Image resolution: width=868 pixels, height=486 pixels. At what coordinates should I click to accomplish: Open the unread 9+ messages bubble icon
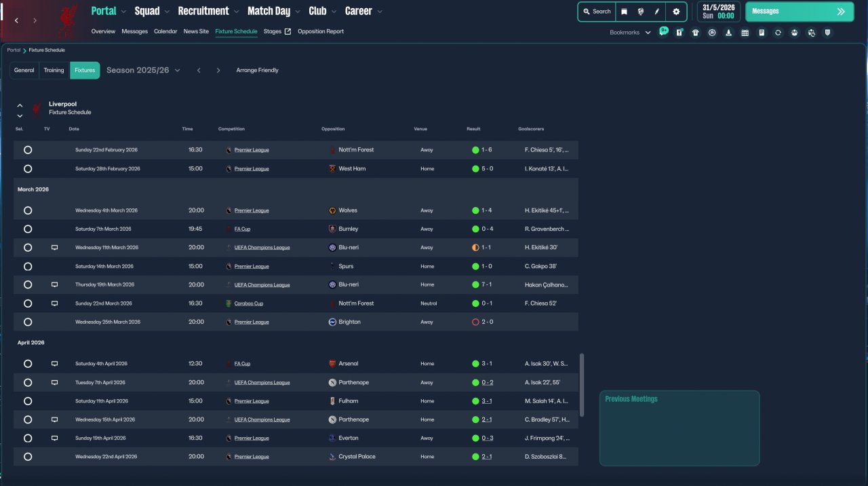pos(663,32)
